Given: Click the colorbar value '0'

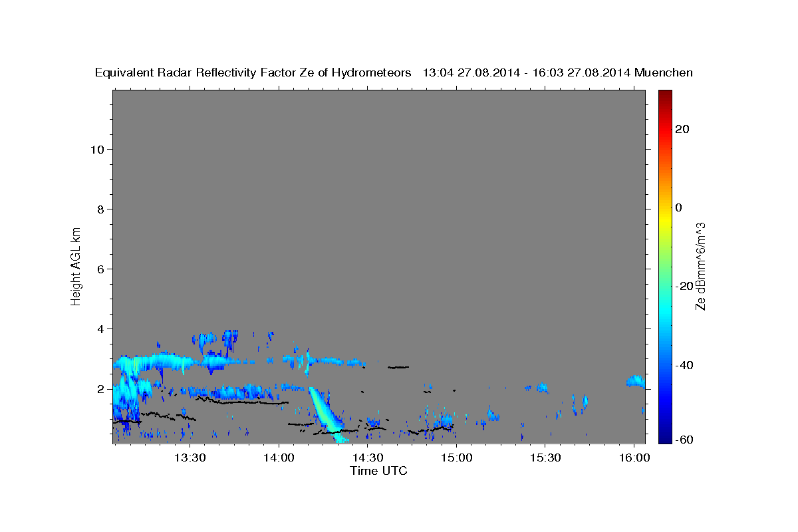Looking at the screenshot, I should click(x=679, y=207).
